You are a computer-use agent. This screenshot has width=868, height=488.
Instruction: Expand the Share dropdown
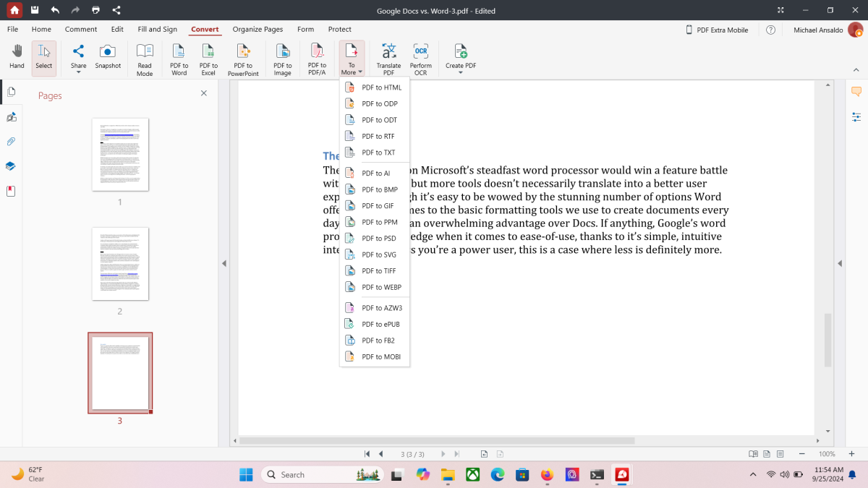pos(78,72)
